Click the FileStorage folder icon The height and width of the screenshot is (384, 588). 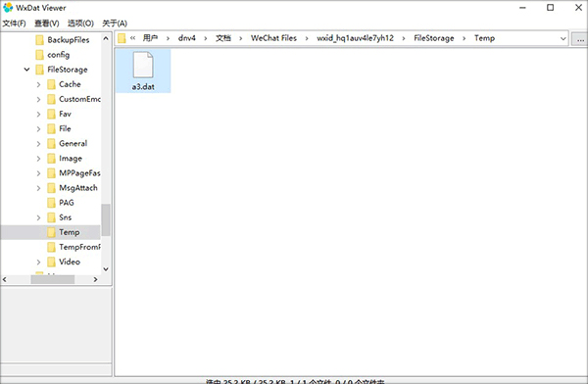coord(40,70)
